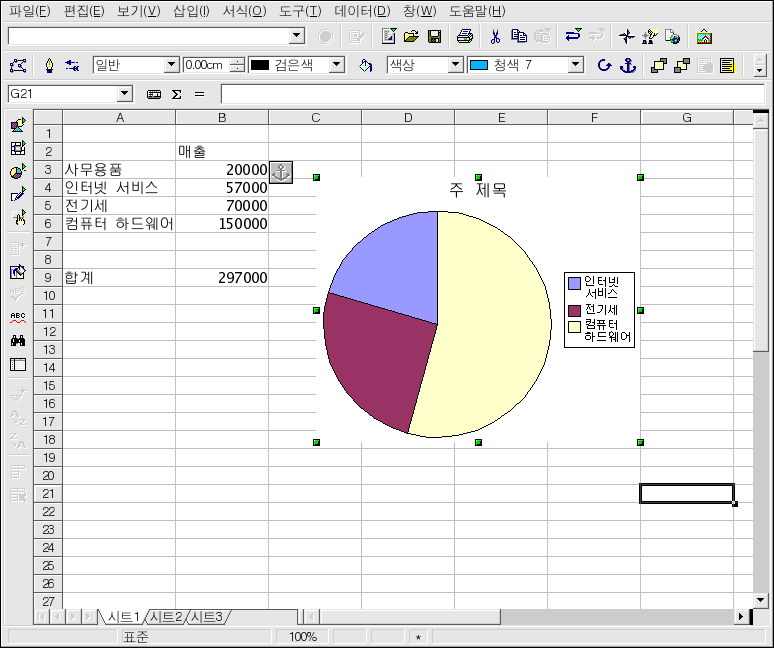The width and height of the screenshot is (774, 648).
Task: Toggle the auto spellcheck ABC icon
Action: (x=18, y=317)
